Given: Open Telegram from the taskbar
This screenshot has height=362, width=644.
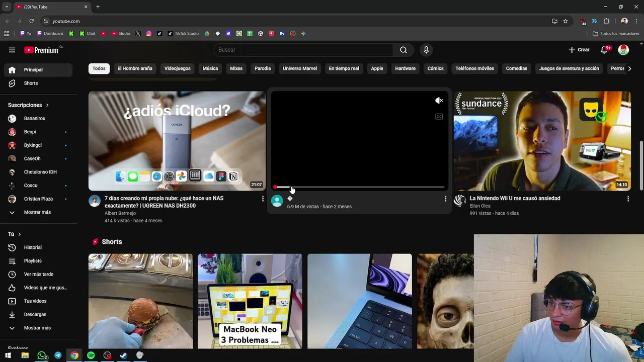Looking at the screenshot, I should [58, 355].
